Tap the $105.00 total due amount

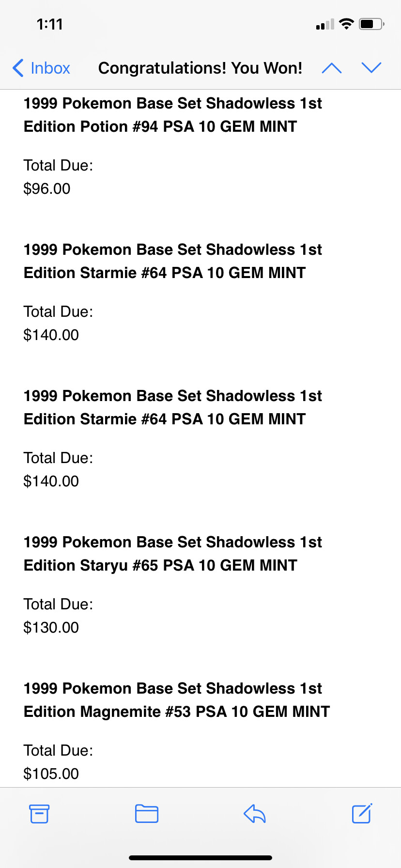click(x=51, y=774)
